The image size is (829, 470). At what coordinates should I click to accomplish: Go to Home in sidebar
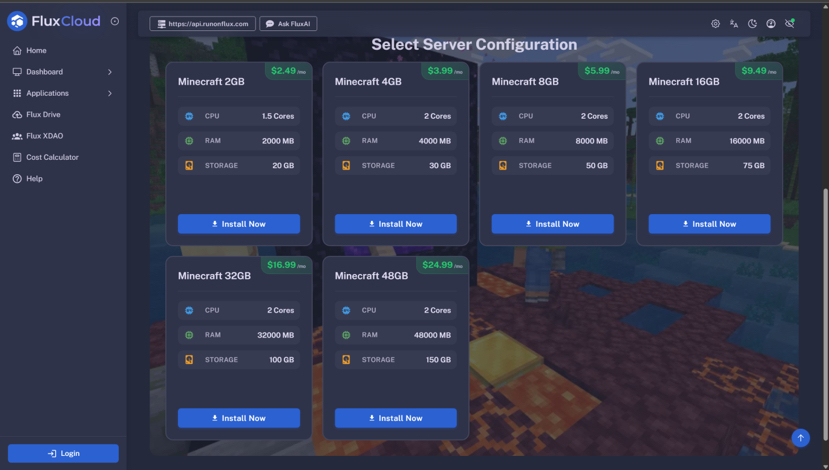[36, 50]
